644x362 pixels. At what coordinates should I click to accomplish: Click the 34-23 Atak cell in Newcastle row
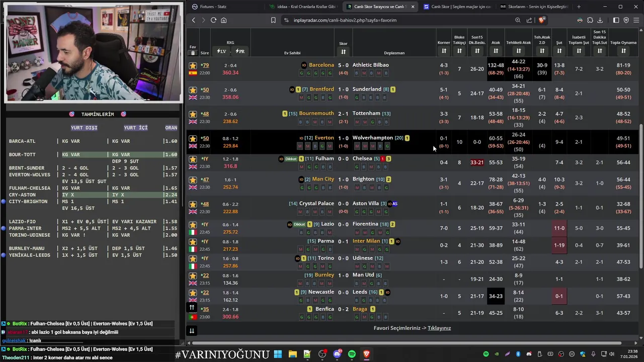tap(496, 296)
